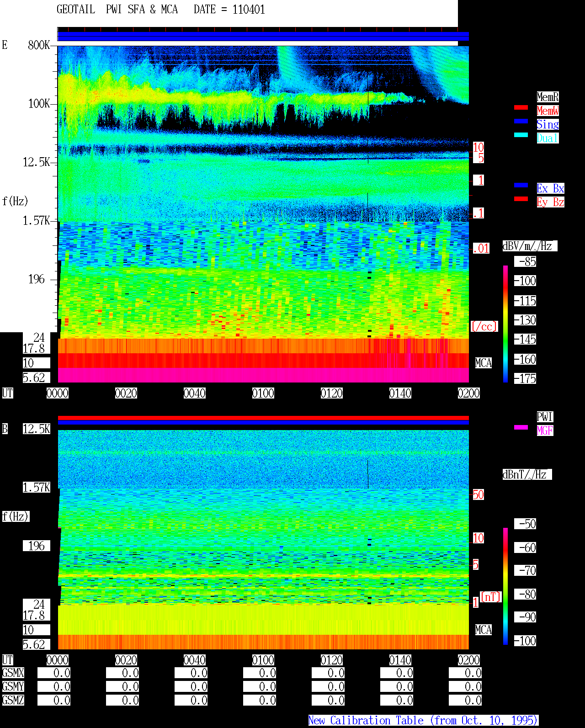Image resolution: width=585 pixels, height=728 pixels.
Task: Click the blue mode bar above E spectrogram
Action: click(263, 36)
